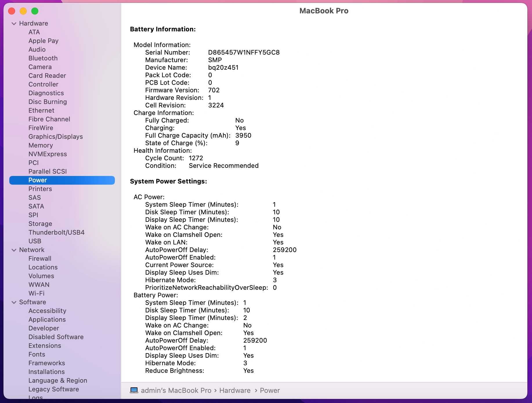
Task: Click the Network section label
Action: pyautogui.click(x=32, y=250)
